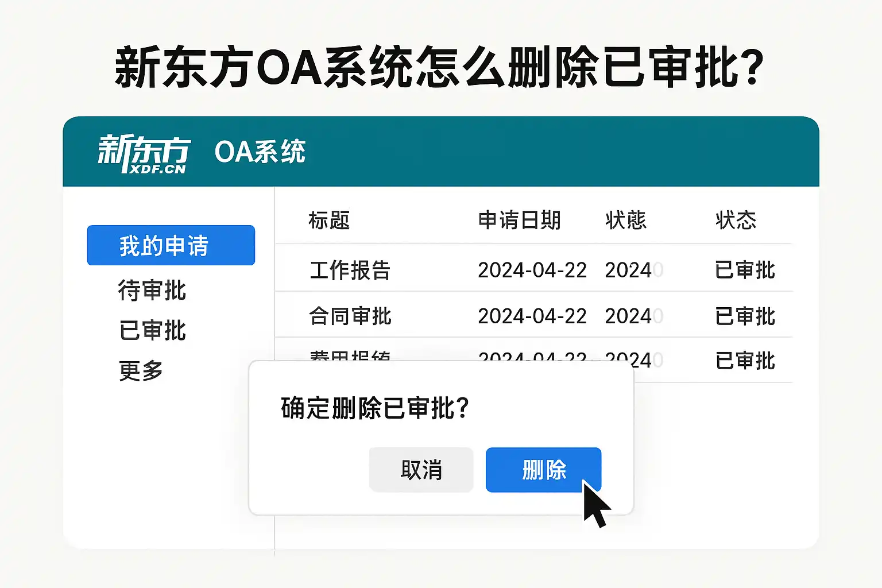Click 已审批 status in row behind the dialog
This screenshot has height=588, width=882.
pyautogui.click(x=745, y=361)
